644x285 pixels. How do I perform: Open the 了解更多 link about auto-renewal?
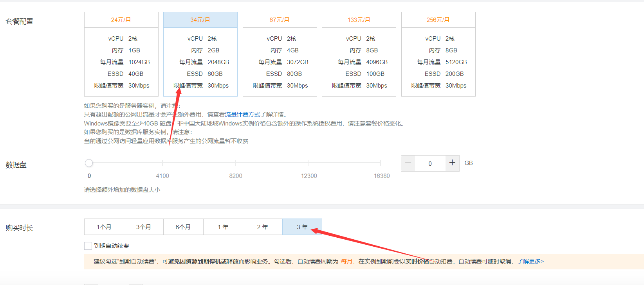tap(530, 261)
